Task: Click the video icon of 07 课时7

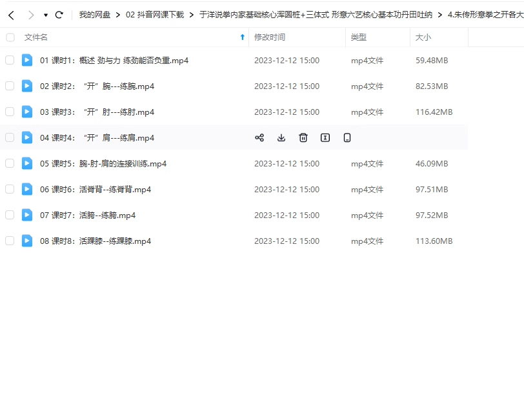Action: pos(27,215)
